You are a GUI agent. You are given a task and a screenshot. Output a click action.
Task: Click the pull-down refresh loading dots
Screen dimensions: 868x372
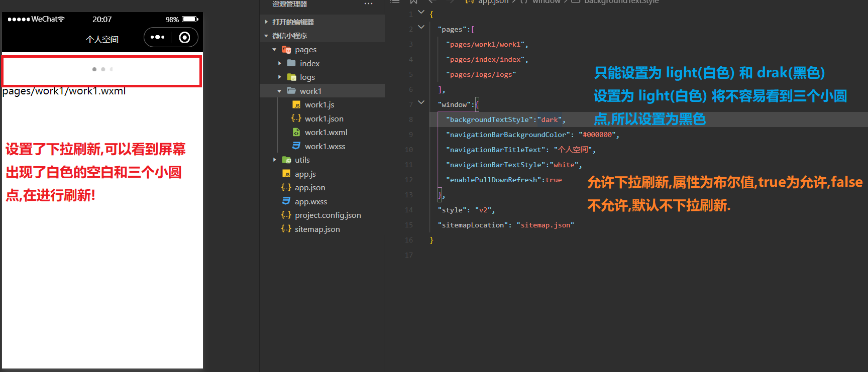(102, 69)
